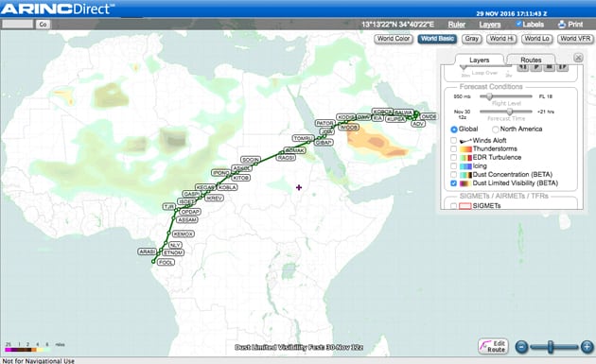Open the Layers menu link

[x=490, y=25]
